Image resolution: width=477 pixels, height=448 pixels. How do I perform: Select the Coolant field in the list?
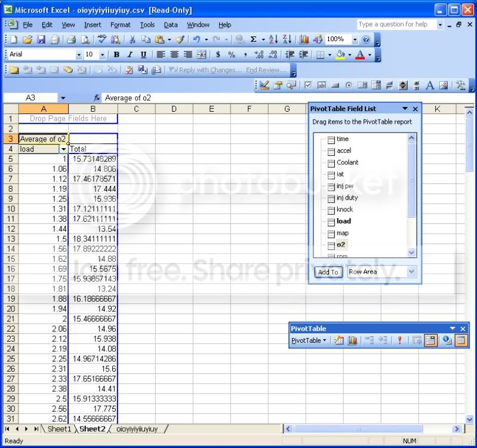[x=347, y=162]
